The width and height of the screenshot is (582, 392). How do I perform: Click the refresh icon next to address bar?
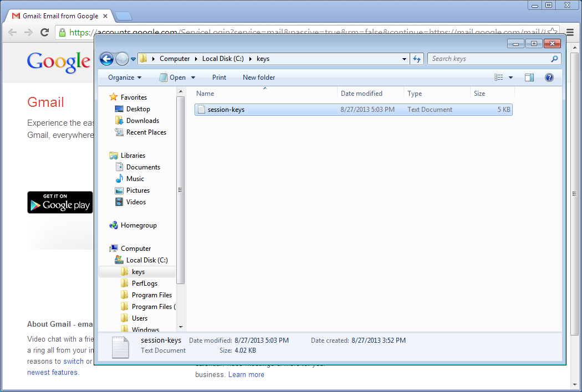pos(417,59)
